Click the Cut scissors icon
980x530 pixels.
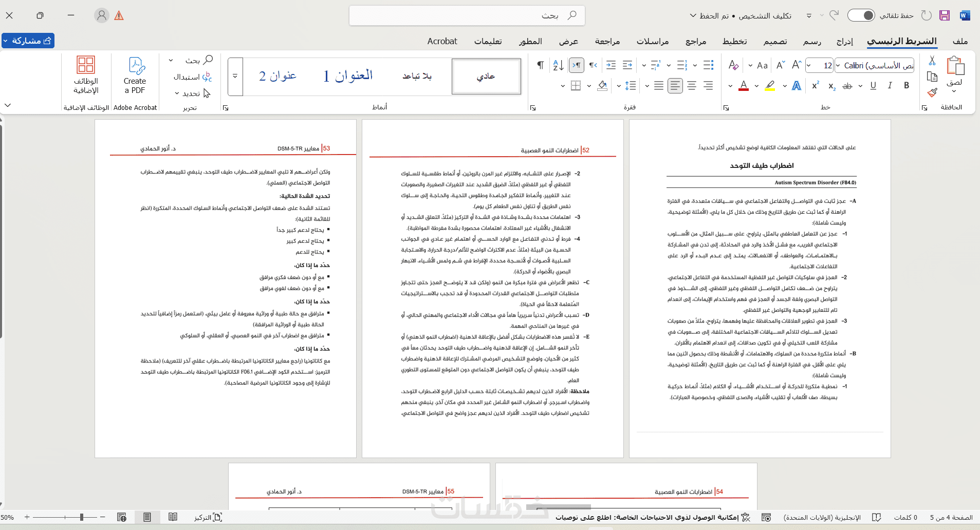[932, 61]
